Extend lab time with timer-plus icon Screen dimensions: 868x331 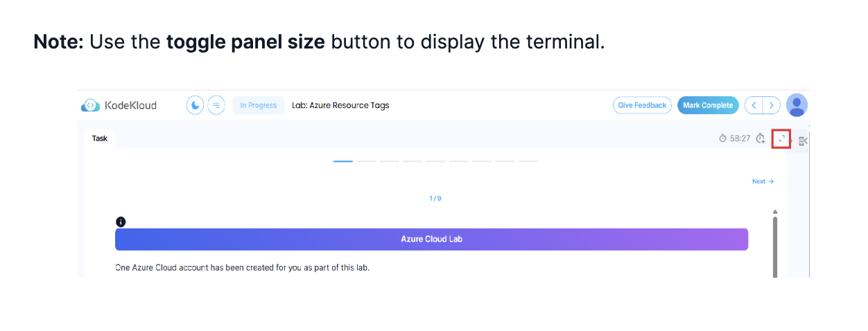point(761,138)
